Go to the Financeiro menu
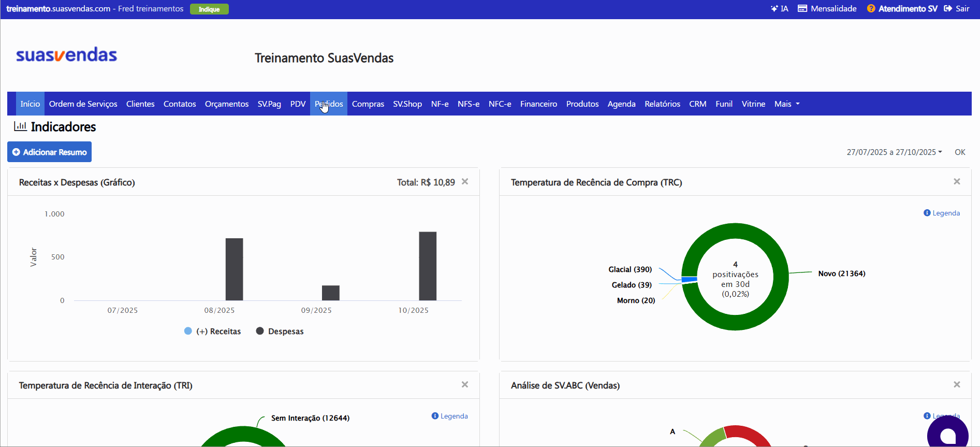Image resolution: width=980 pixels, height=447 pixels. pyautogui.click(x=538, y=104)
